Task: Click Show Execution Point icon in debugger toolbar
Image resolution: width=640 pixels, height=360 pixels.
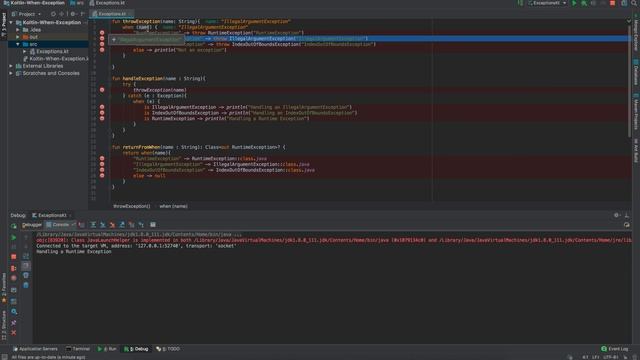Action: tap(82, 225)
